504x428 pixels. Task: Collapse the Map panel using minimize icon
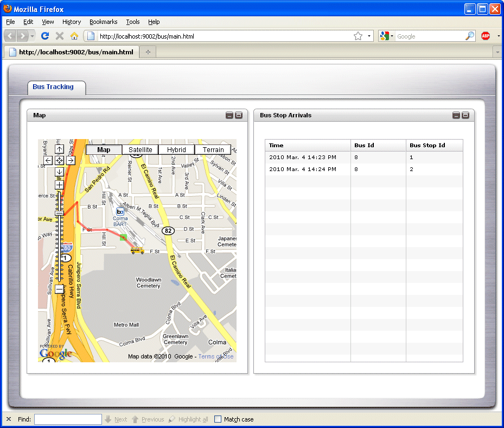point(229,115)
